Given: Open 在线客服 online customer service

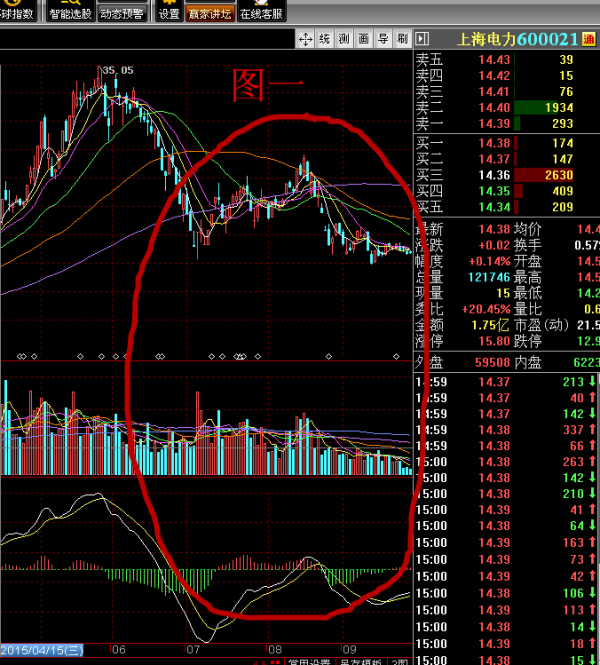Looking at the screenshot, I should (x=261, y=12).
